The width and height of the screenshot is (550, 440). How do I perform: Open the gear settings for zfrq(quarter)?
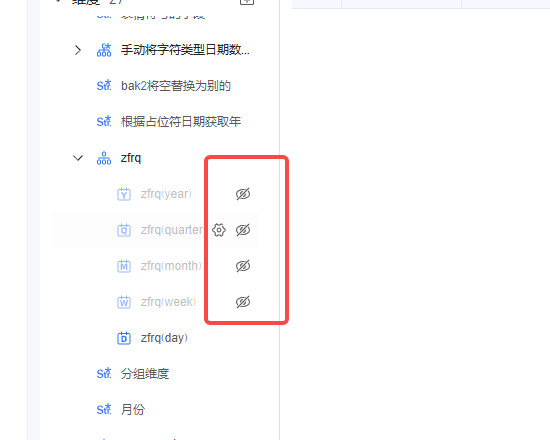tap(219, 230)
